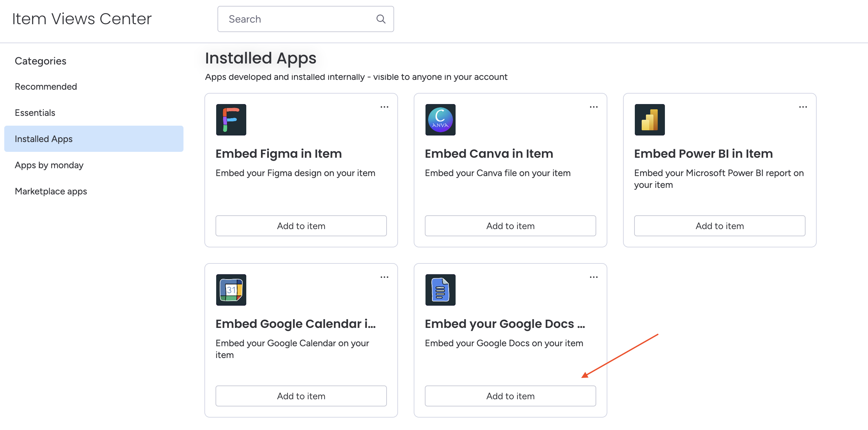
Task: Click the search magnifier icon
Action: [x=381, y=19]
